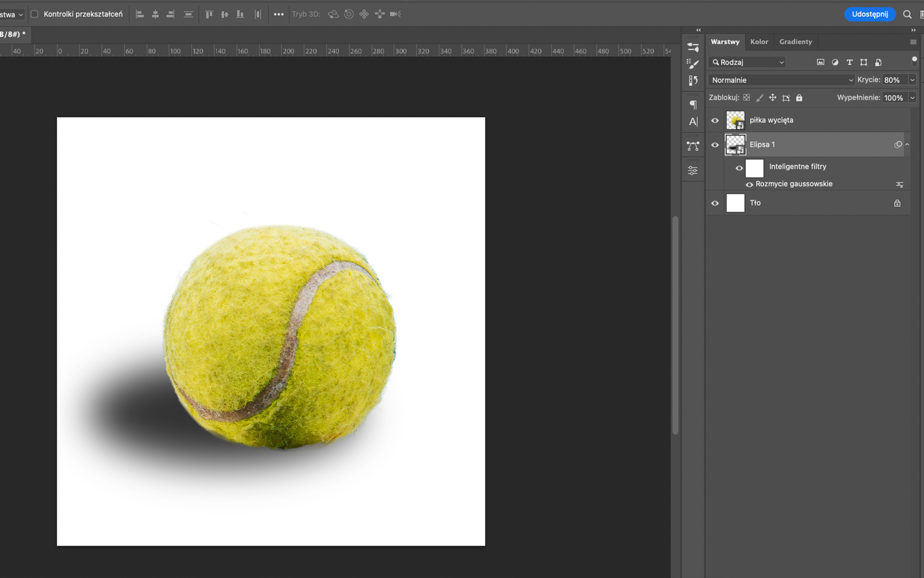
Task: Align horizontal centers icon
Action: pos(155,14)
